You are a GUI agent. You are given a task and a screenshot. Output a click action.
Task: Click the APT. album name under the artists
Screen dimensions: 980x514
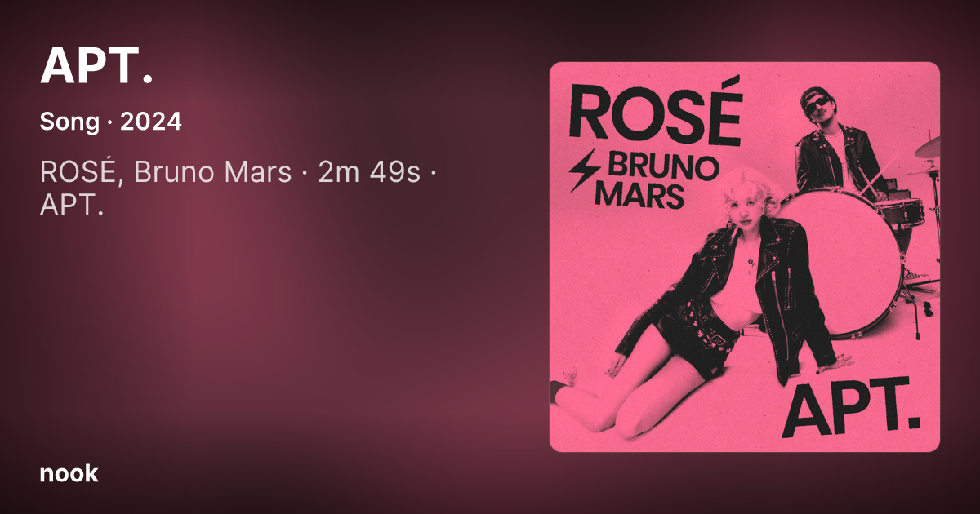click(x=72, y=206)
